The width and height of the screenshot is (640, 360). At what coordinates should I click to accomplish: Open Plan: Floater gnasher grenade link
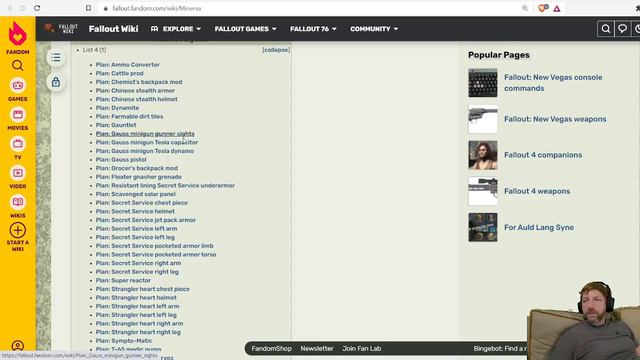tap(138, 177)
